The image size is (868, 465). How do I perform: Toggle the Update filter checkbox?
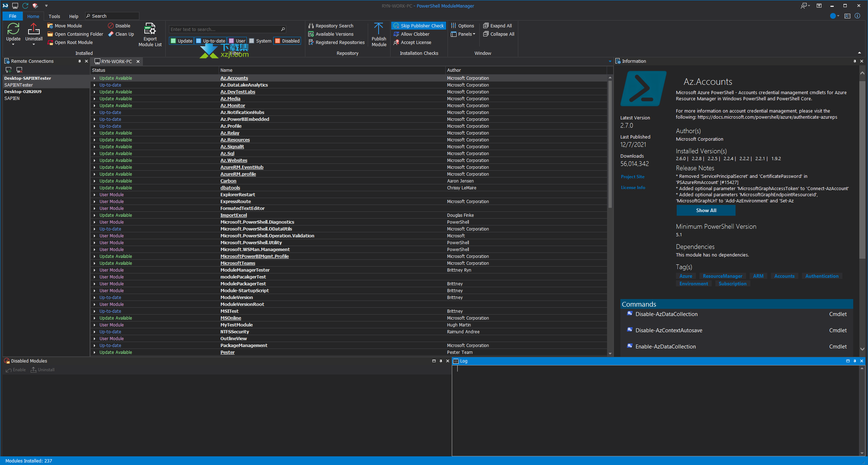tap(173, 41)
